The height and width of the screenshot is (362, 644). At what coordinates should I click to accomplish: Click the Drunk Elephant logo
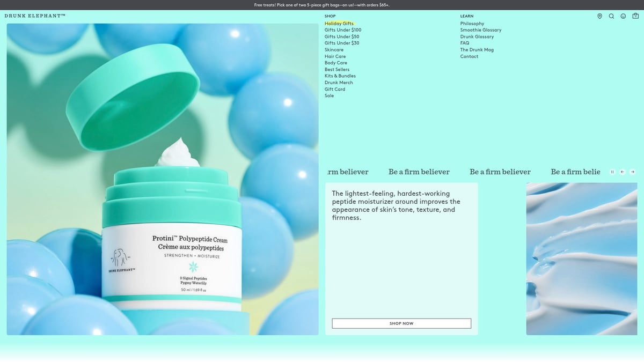tap(35, 16)
